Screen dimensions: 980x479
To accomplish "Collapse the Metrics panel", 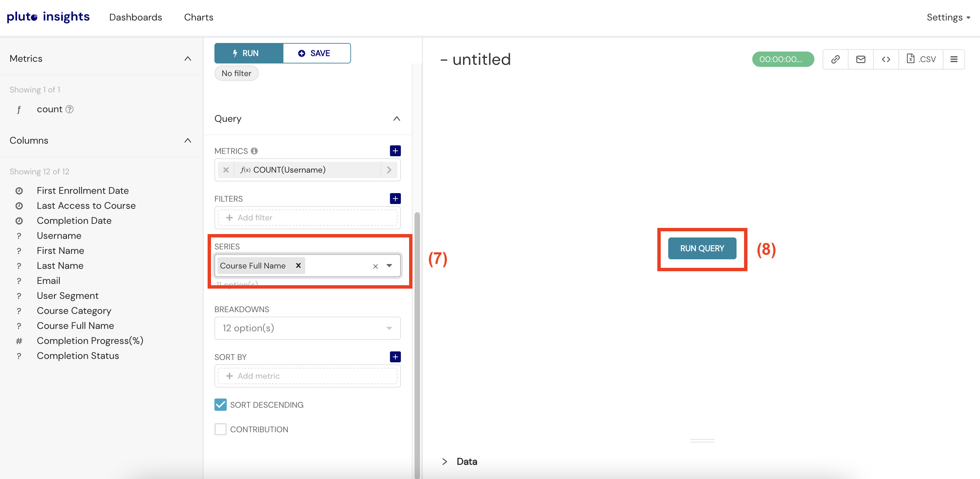I will point(187,59).
